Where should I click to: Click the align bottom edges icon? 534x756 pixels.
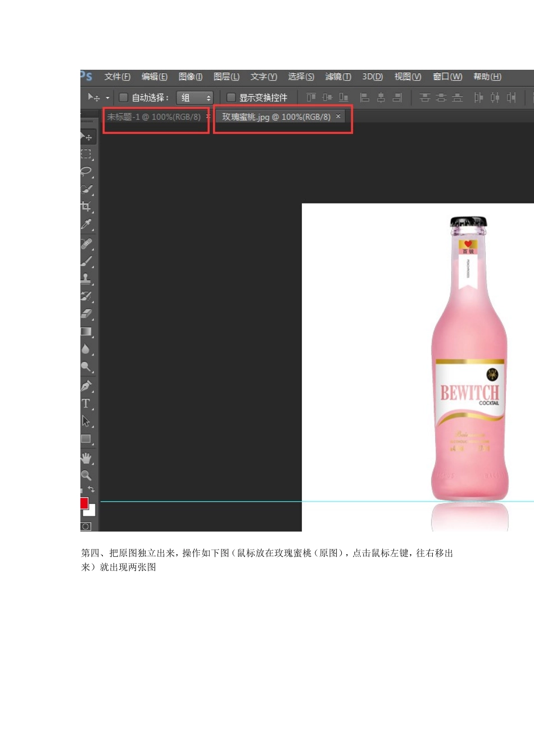(343, 97)
